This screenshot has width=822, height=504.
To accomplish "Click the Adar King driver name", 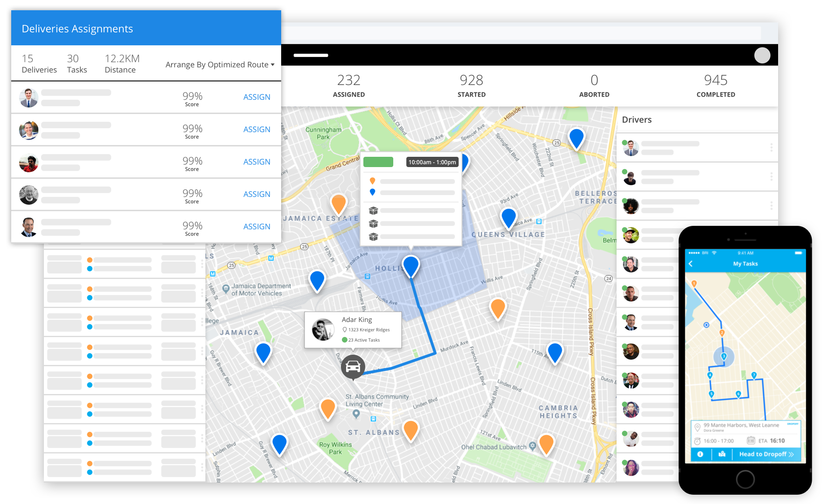I will 357,320.
